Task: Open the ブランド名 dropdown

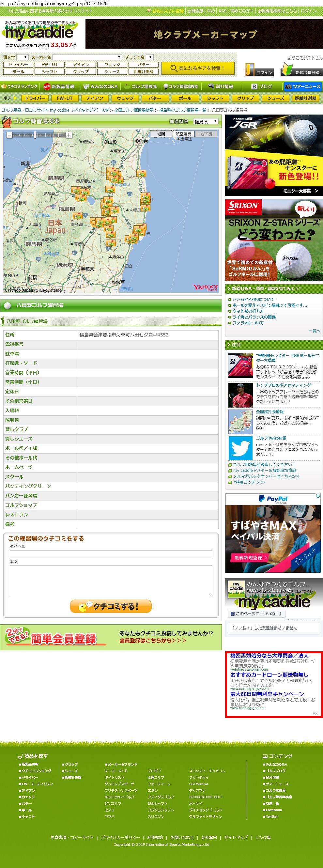Action: pyautogui.click(x=150, y=57)
